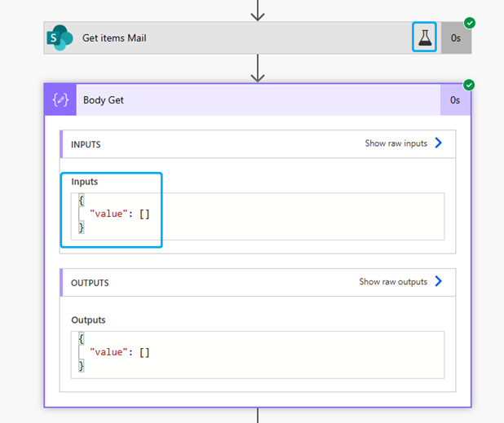Expand raw inputs with the blue chevron

click(439, 143)
